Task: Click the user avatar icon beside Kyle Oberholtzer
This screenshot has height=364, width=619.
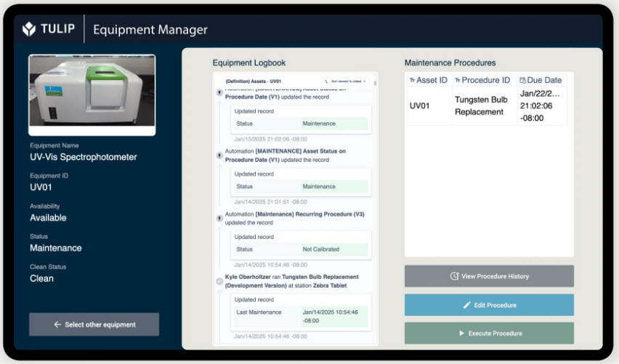Action: point(219,280)
